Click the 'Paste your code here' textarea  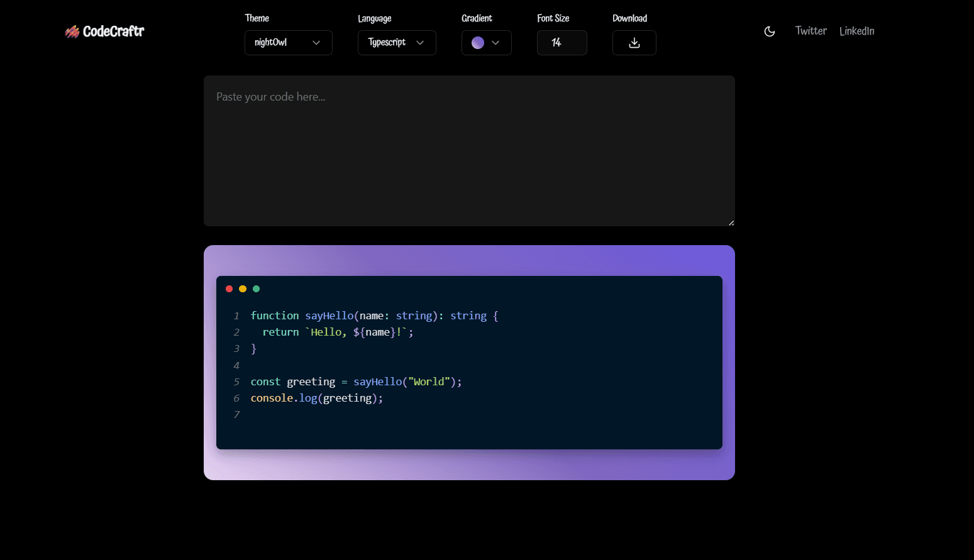point(469,151)
